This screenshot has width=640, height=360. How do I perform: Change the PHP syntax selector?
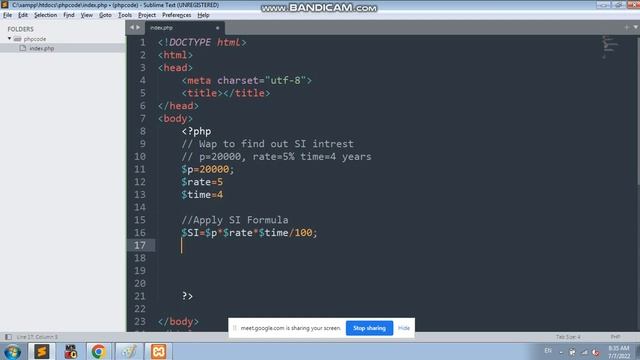(615, 337)
